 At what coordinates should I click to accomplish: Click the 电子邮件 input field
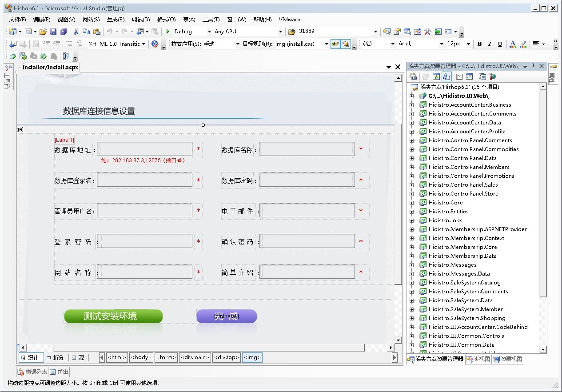click(307, 211)
